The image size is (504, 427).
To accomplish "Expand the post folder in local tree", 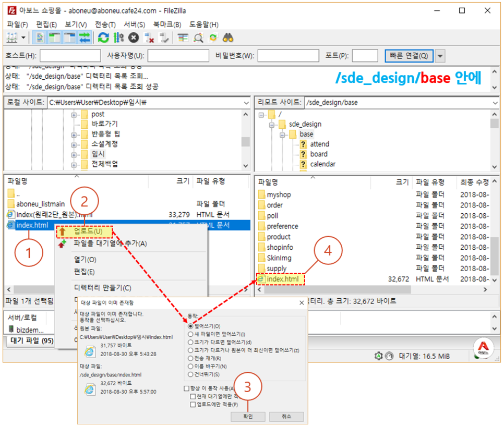I will (x=74, y=115).
